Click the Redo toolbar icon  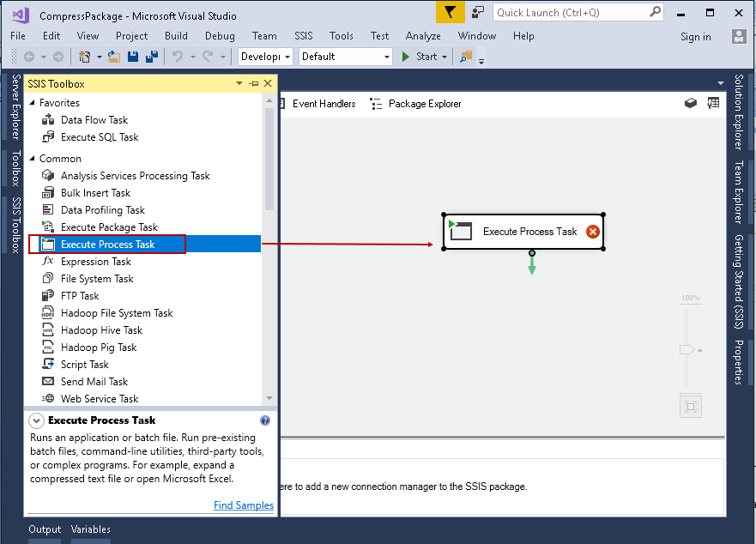pyautogui.click(x=208, y=57)
